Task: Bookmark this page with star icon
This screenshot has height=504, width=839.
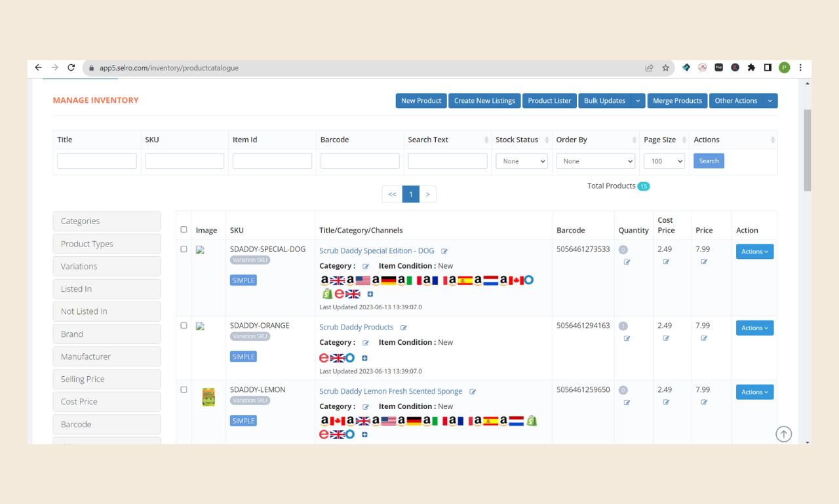Action: [x=665, y=68]
